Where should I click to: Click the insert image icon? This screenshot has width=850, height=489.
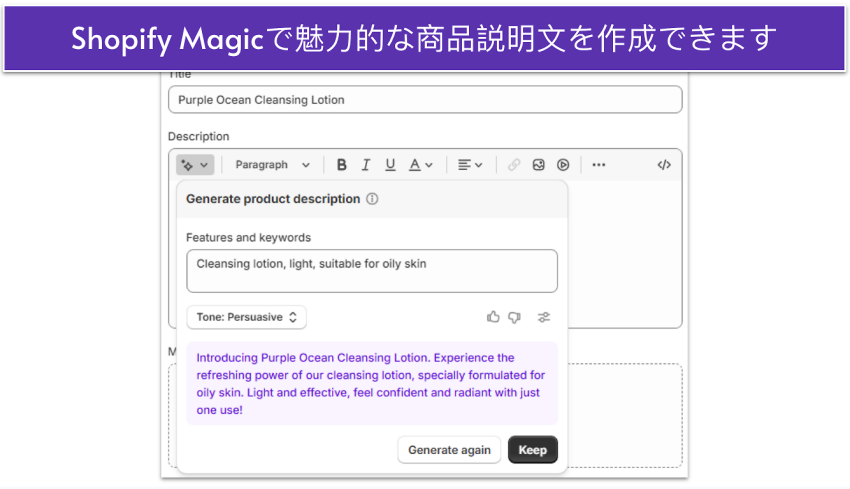click(x=538, y=165)
